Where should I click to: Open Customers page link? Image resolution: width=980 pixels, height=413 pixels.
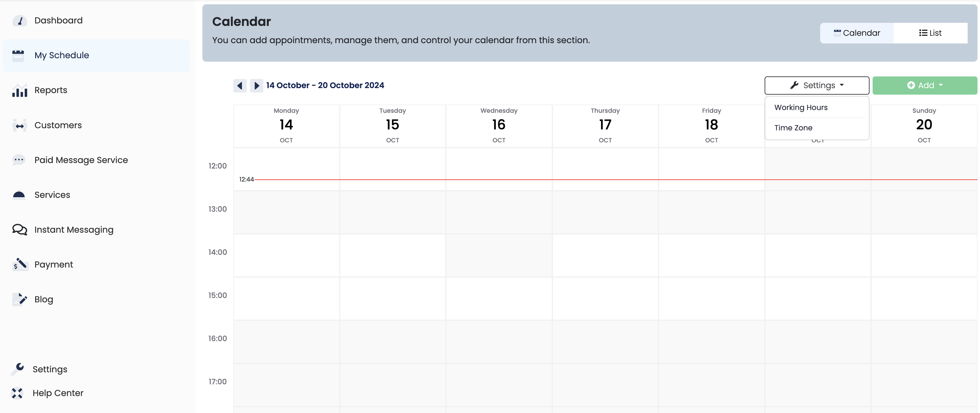58,125
